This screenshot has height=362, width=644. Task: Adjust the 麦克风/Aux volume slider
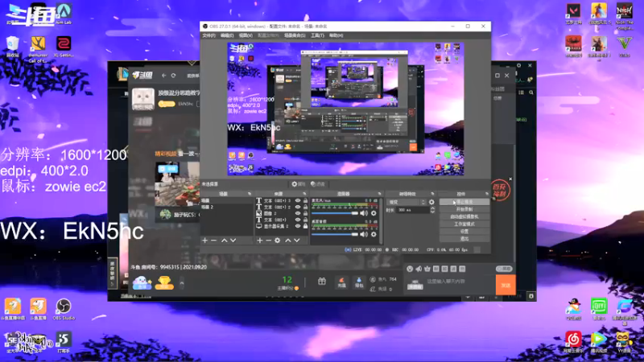[335, 213]
